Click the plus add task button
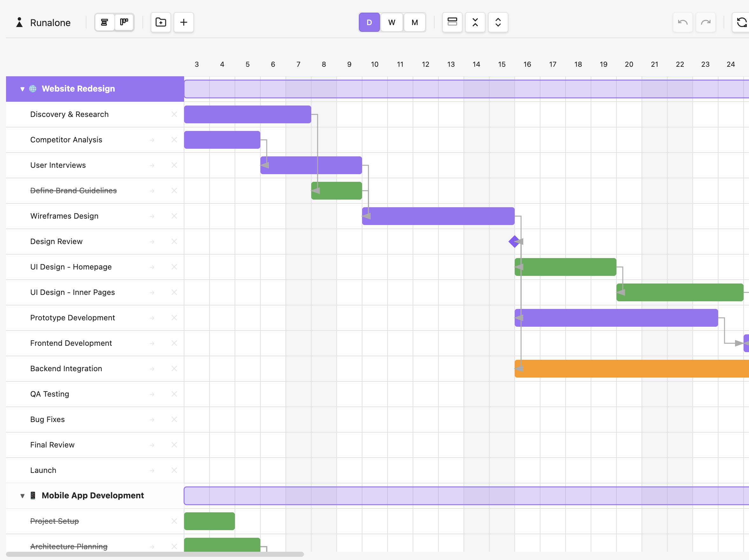This screenshot has width=749, height=560. pyautogui.click(x=183, y=22)
